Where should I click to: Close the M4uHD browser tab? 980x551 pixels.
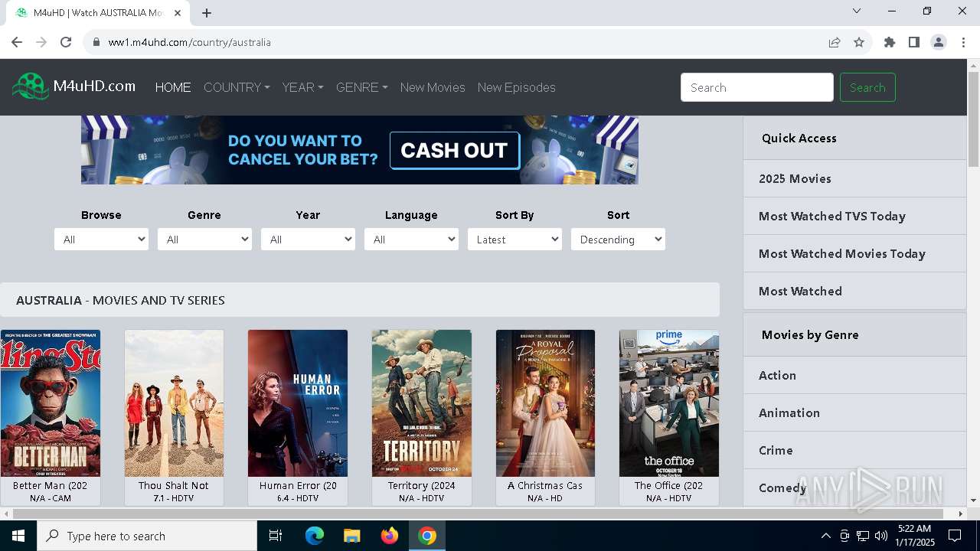(x=178, y=13)
